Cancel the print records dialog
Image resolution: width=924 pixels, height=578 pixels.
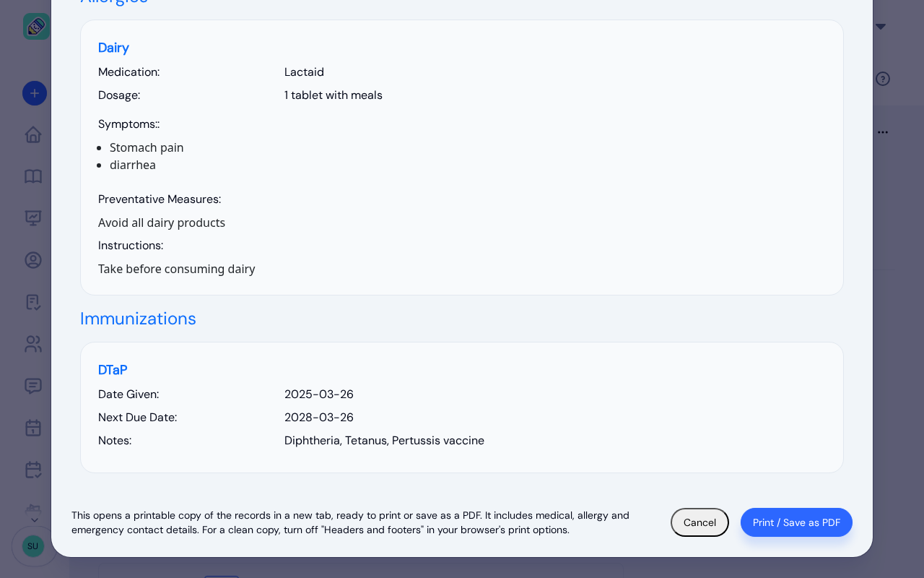(699, 522)
